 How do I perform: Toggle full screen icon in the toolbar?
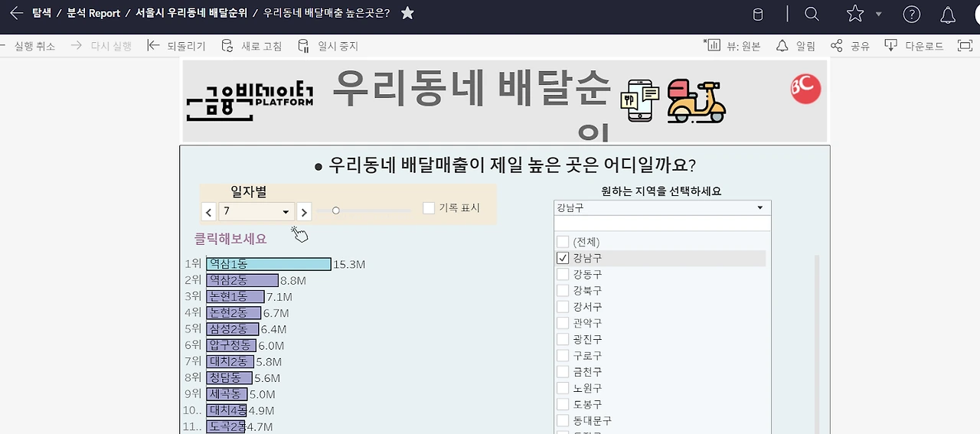tap(965, 46)
